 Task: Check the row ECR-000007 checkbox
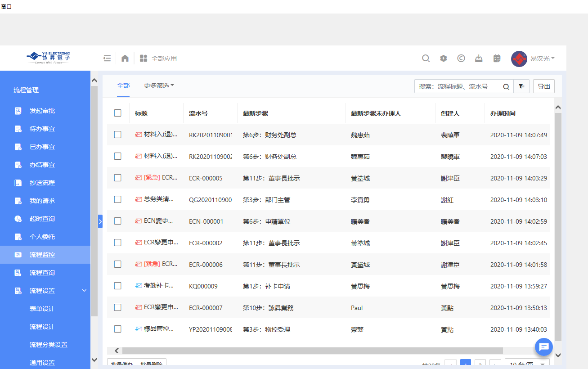point(118,307)
